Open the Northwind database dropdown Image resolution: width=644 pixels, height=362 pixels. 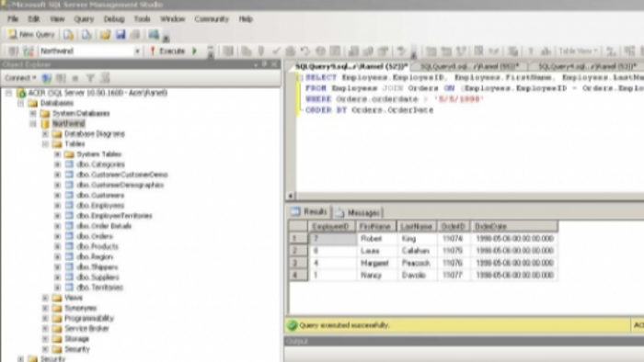137,51
